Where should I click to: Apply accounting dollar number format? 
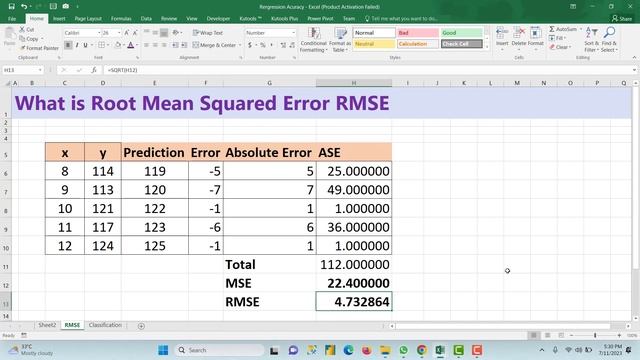coord(250,45)
